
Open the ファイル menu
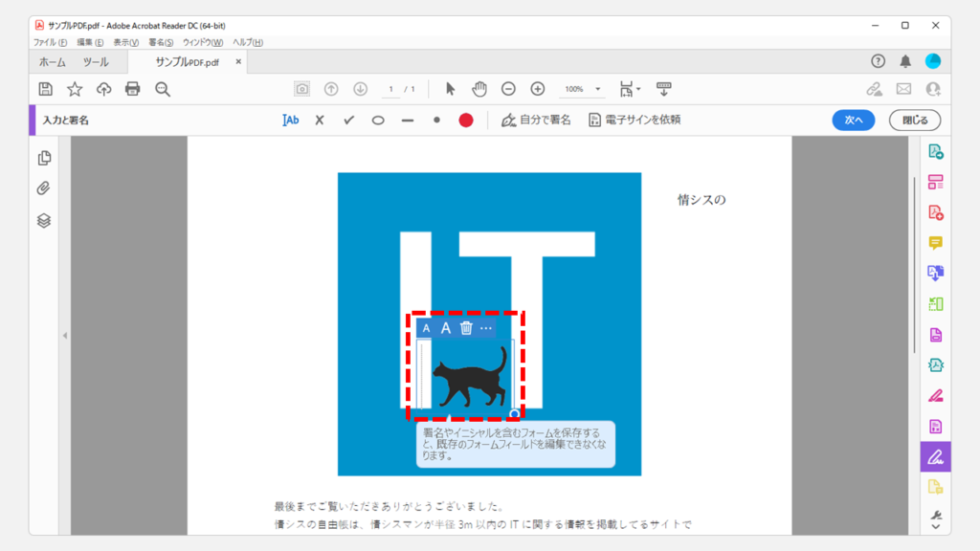[50, 42]
